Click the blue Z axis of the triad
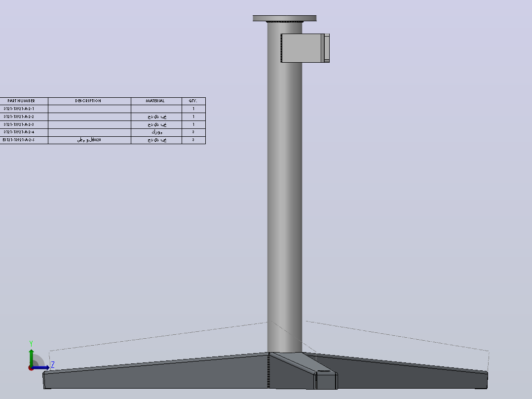The height and width of the screenshot is (399, 532). click(41, 368)
